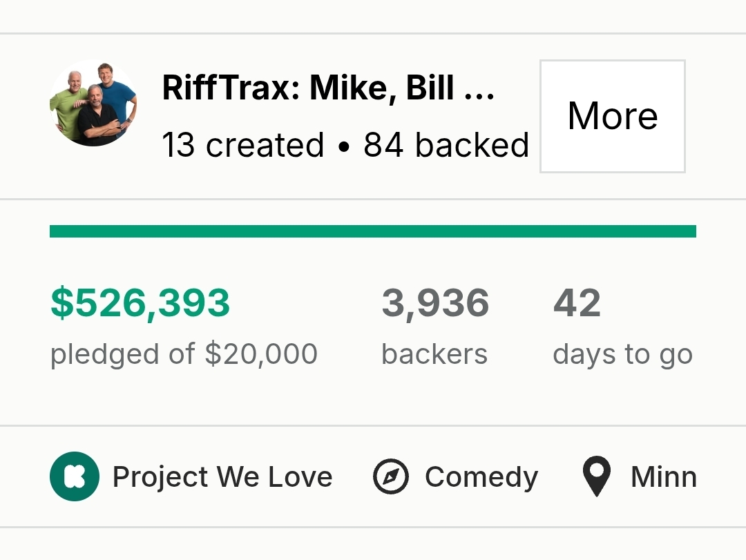Click the compass icon beside Comedy

(x=391, y=477)
